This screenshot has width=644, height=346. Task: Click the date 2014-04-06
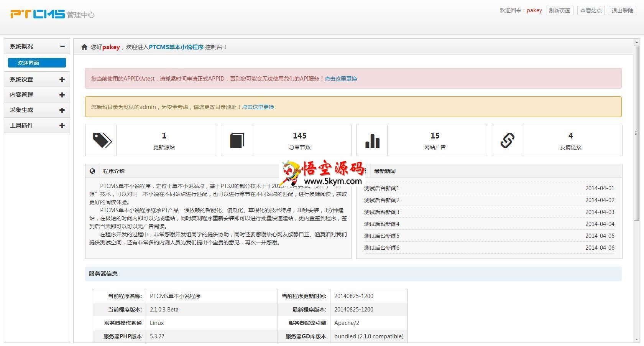coord(600,248)
